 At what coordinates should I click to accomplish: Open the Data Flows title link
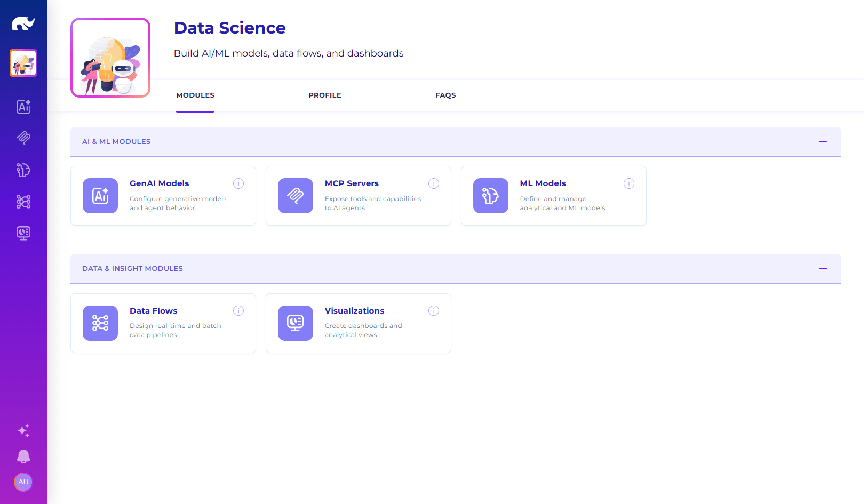tap(154, 311)
